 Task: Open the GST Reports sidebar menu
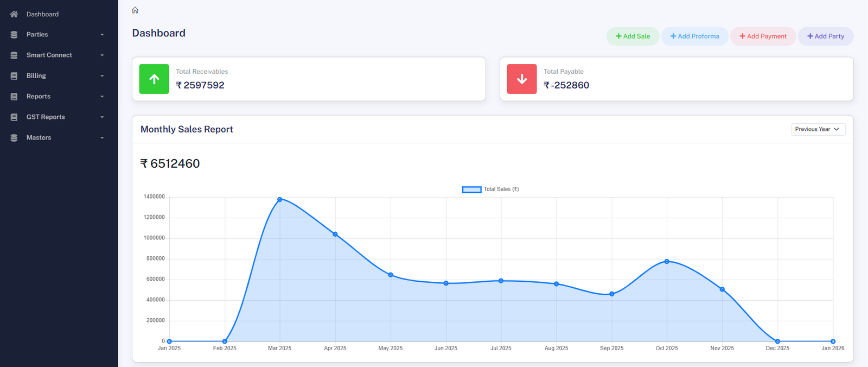click(59, 117)
